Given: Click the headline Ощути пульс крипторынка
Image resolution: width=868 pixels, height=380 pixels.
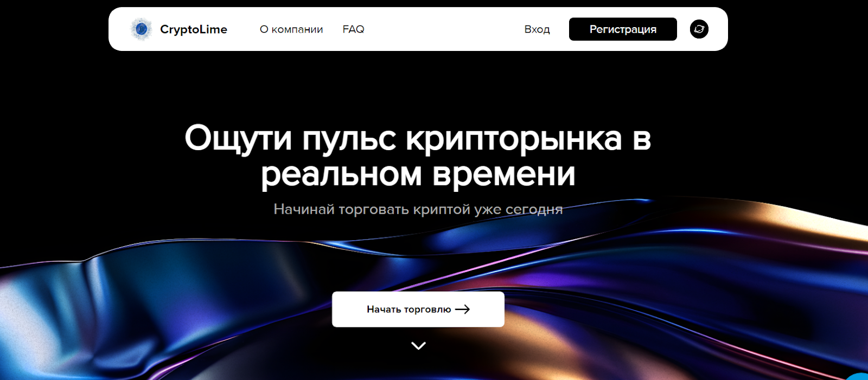Looking at the screenshot, I should click(x=418, y=156).
